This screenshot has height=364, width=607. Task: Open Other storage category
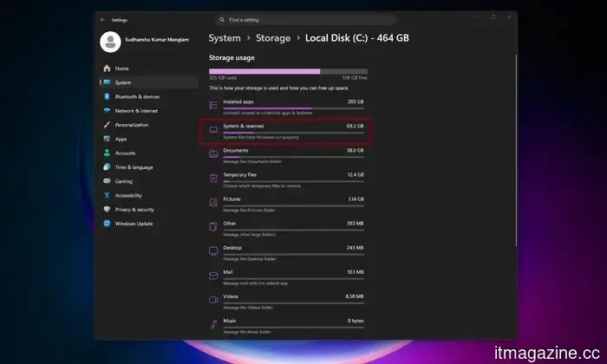click(286, 229)
